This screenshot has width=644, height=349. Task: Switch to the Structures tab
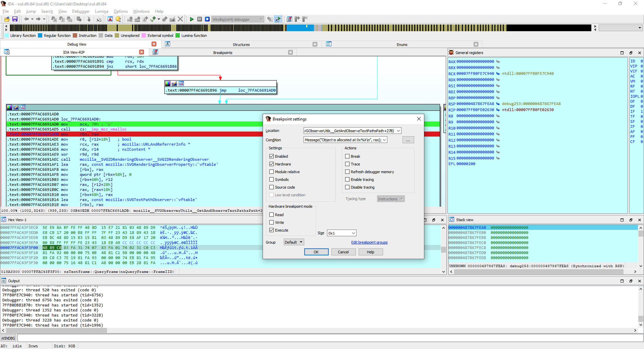click(x=241, y=45)
